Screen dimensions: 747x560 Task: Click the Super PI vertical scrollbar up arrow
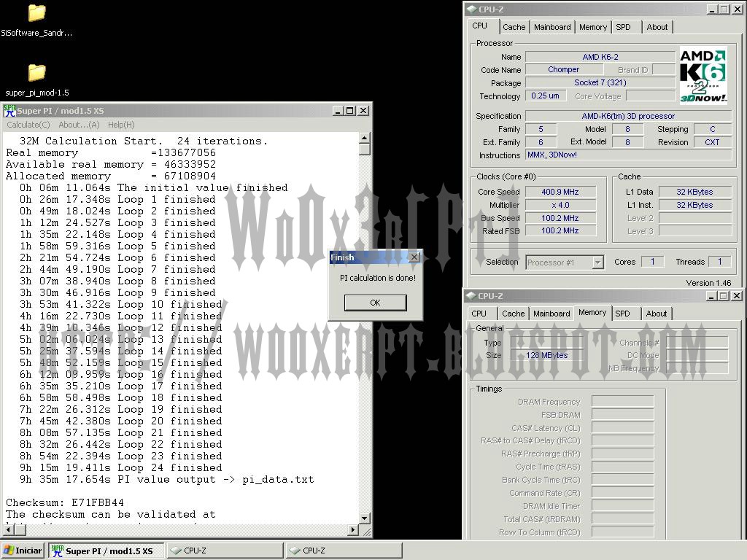click(x=365, y=138)
